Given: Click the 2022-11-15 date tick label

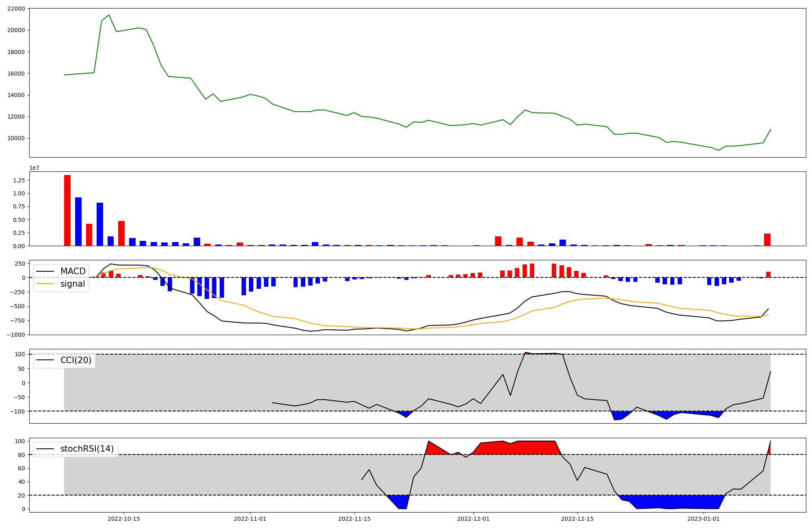Looking at the screenshot, I should (x=354, y=519).
